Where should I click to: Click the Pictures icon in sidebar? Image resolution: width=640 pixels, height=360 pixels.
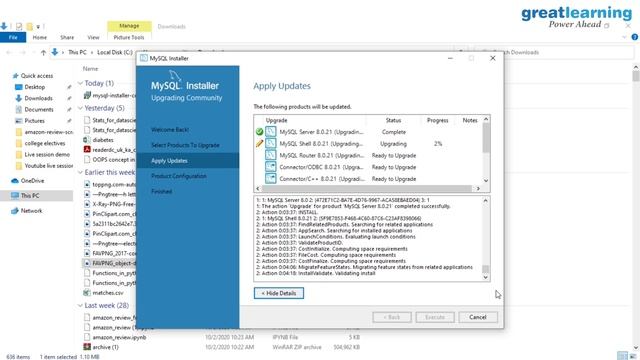pyautogui.click(x=18, y=121)
